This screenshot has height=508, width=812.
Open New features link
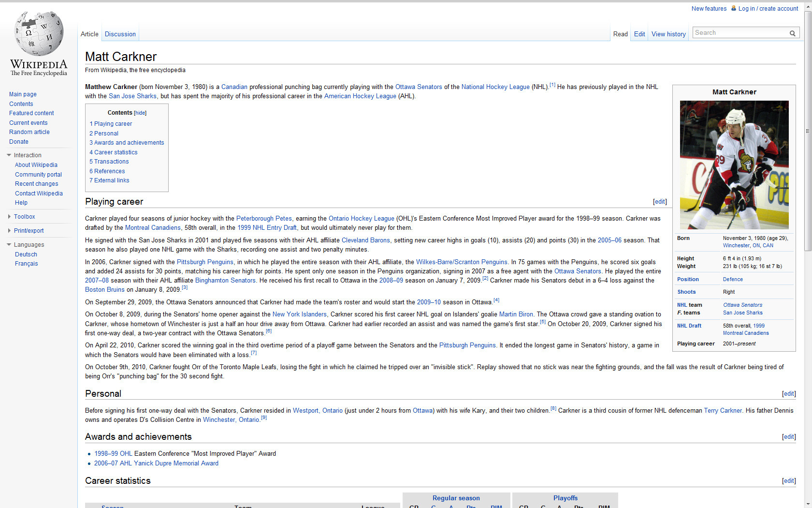point(709,9)
